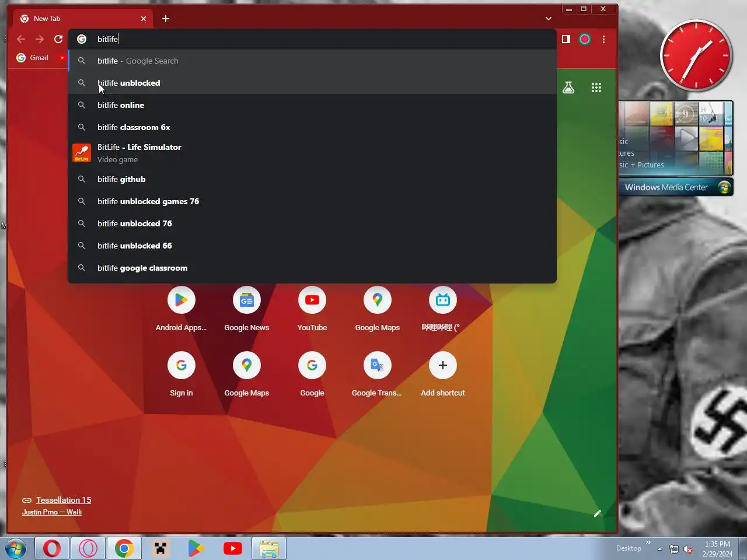Close the New Tab tab
The width and height of the screenshot is (747, 560).
(144, 19)
